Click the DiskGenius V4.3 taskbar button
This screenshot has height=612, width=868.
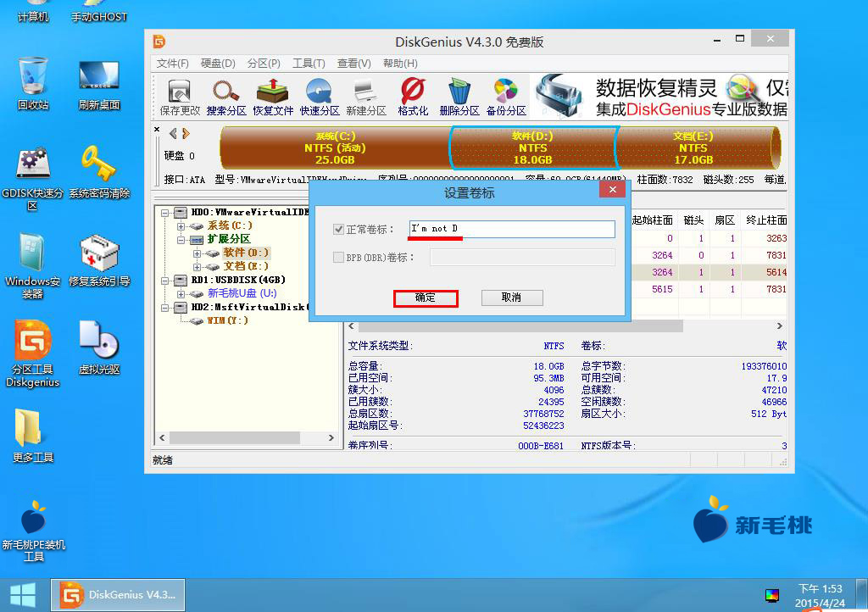[118, 595]
